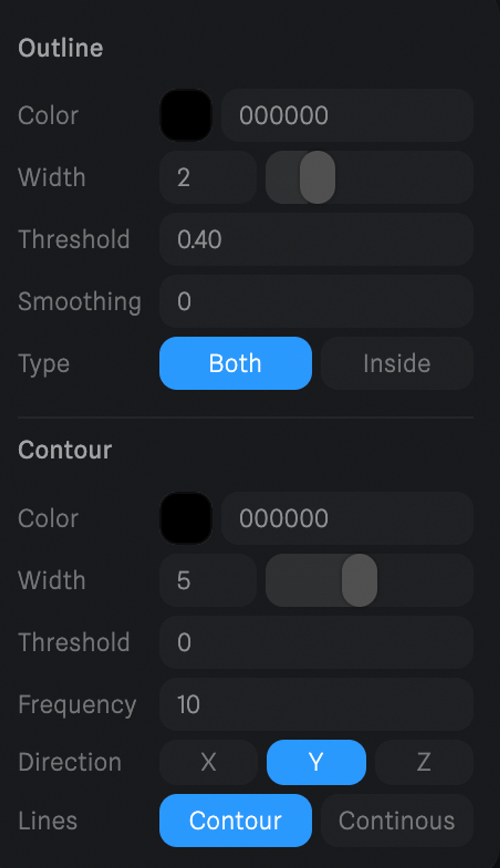Click the Outline Width slider handle

[317, 177]
